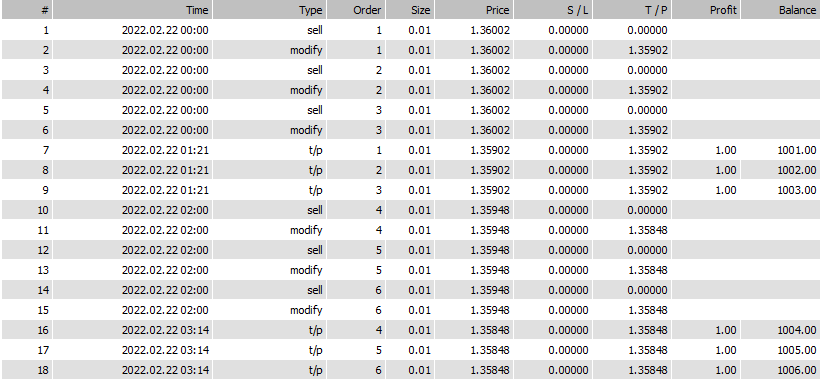Select the price 1.35948 in row 12
822x379 pixels.
(x=490, y=250)
